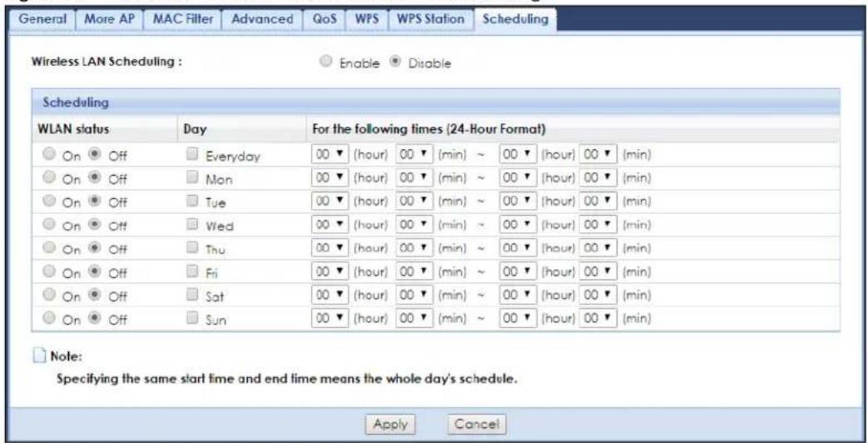Check the Mon day checkbox
Screen dimensions: 868x443
coord(191,178)
